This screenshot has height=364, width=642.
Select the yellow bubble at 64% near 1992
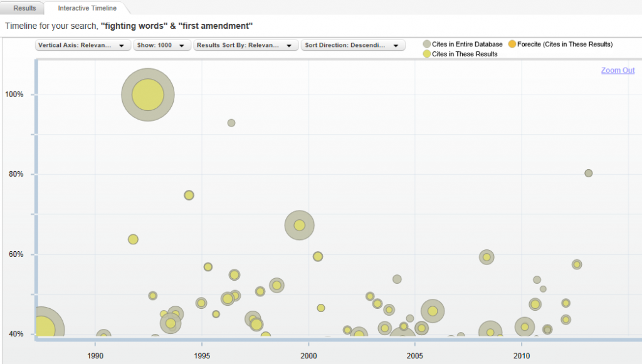pos(133,239)
